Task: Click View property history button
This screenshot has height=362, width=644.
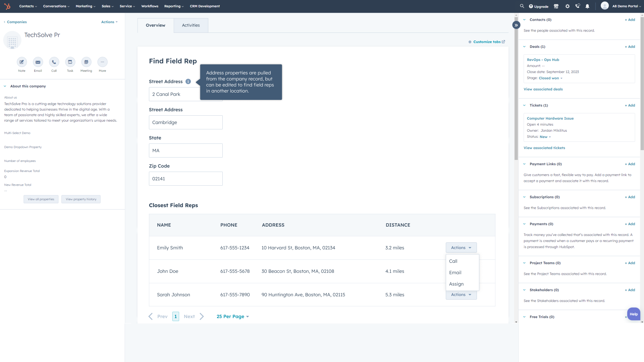Action: click(x=81, y=199)
